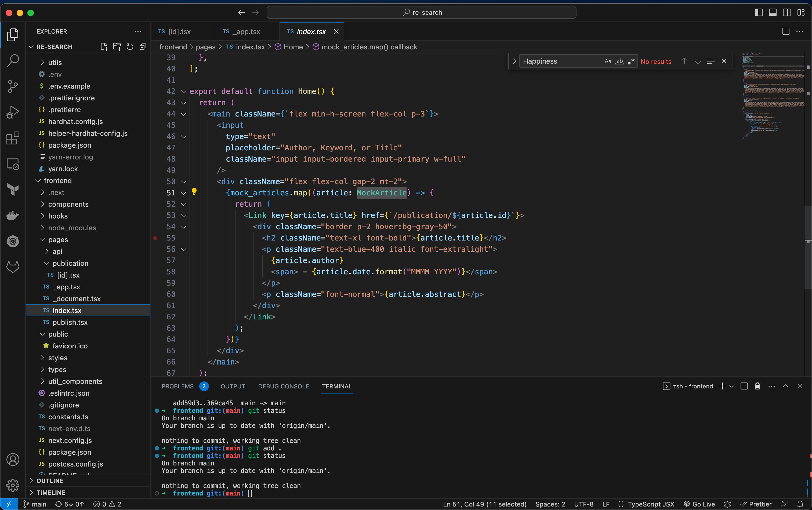
Task: Toggle the bottom panel visibility
Action: (773, 12)
